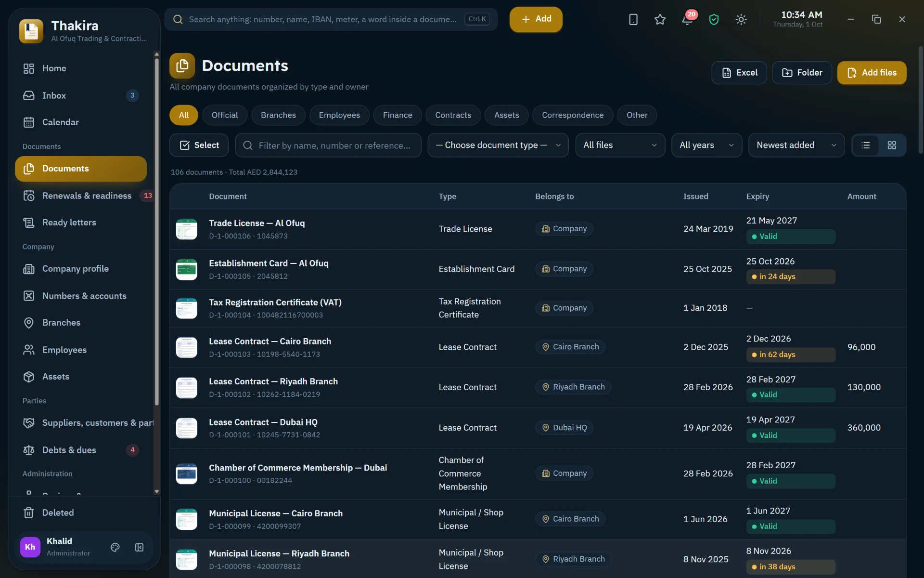Expand Choose document type dropdown

[x=498, y=145]
